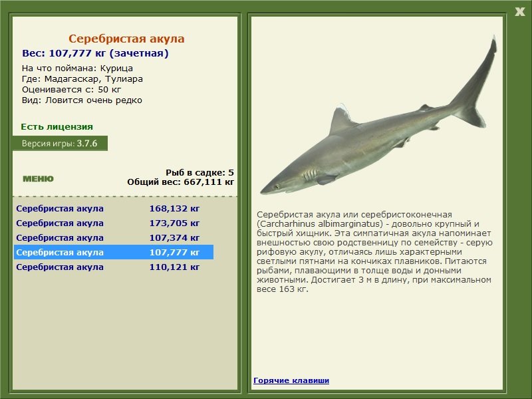Click the Вес: 107,777 кг (зачетная) line
Image resolution: width=532 pixels, height=399 pixels.
coord(95,53)
